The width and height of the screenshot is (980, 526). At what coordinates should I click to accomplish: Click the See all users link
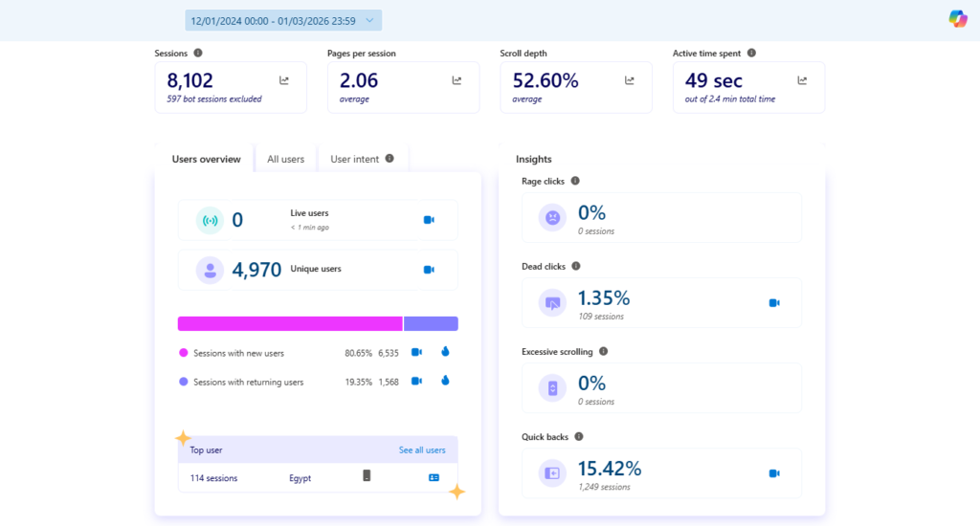(x=422, y=449)
